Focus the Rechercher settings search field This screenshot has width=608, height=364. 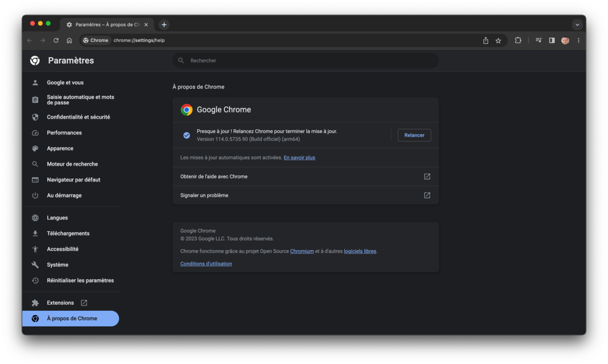pyautogui.click(x=305, y=60)
